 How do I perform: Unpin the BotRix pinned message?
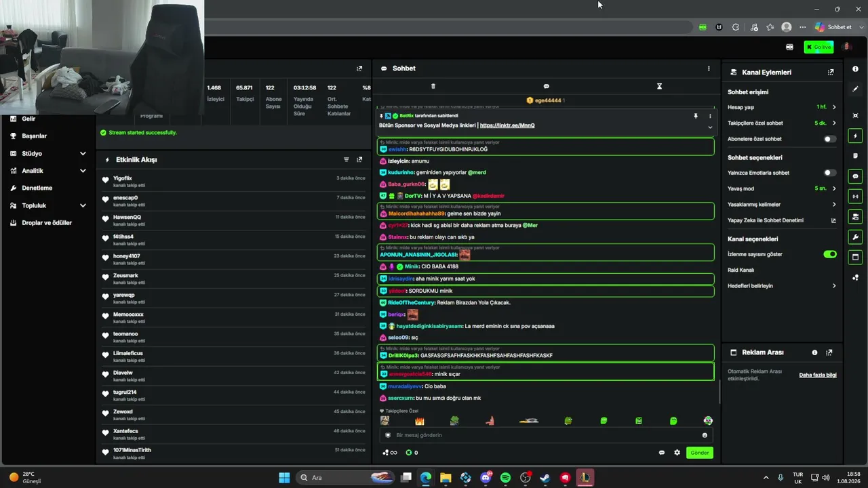(x=695, y=116)
